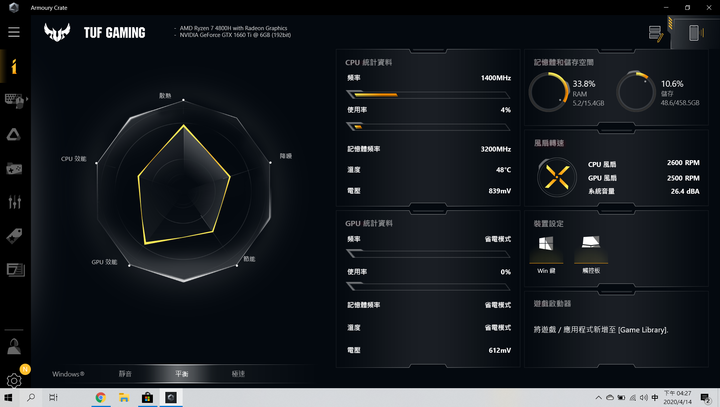The width and height of the screenshot is (720, 407).
Task: Click the '33.8%' RAM percentage
Action: click(x=584, y=84)
